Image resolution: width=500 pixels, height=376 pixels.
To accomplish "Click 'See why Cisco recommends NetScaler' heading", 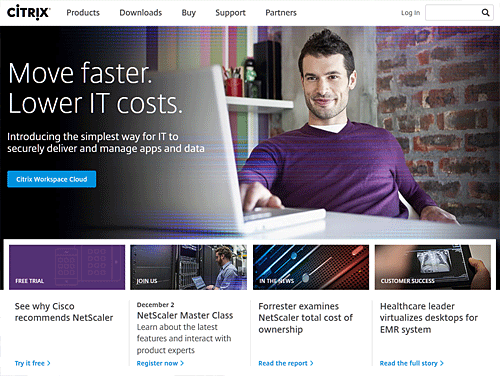I will pyautogui.click(x=64, y=312).
